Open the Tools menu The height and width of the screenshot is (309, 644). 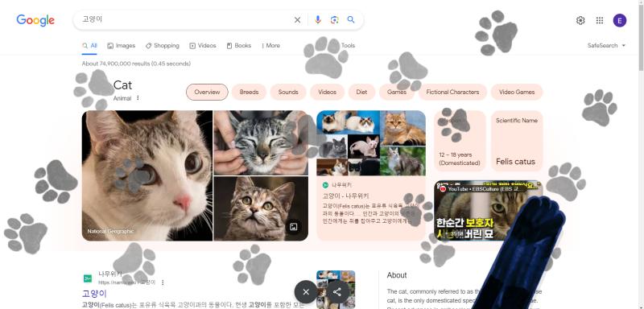click(x=348, y=46)
